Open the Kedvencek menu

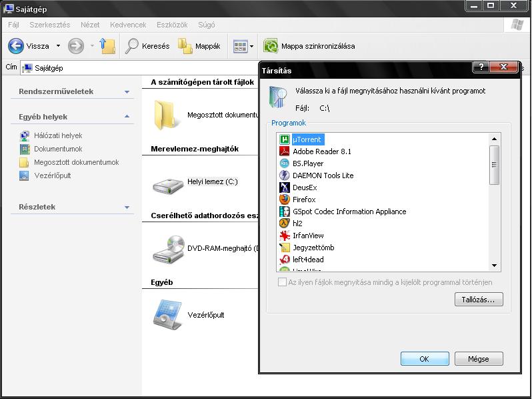tap(128, 25)
